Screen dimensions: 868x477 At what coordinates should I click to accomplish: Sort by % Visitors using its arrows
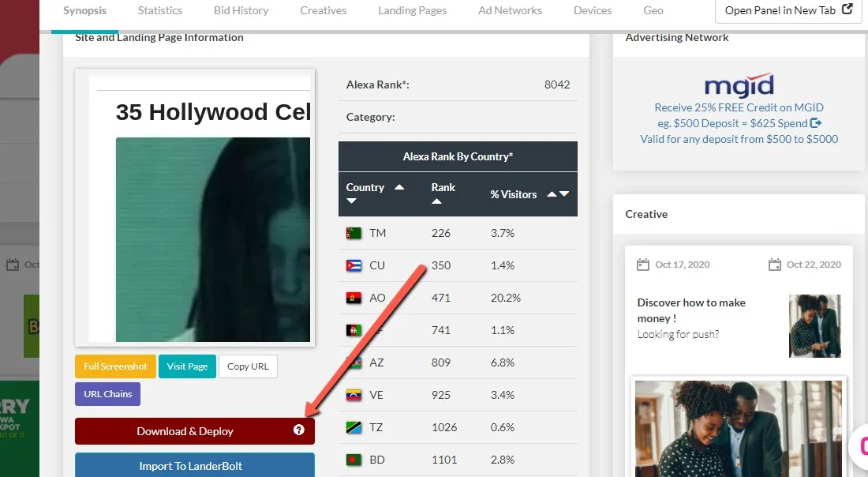click(558, 194)
